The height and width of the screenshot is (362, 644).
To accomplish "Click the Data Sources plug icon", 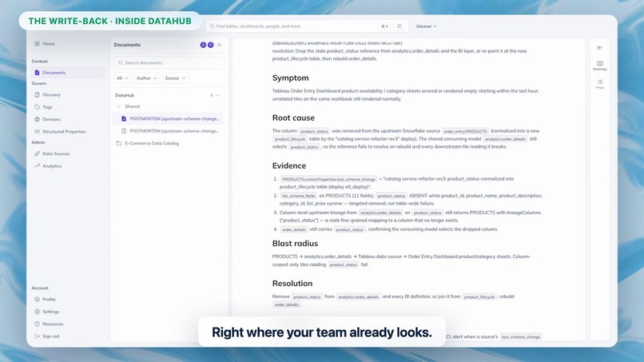I will coord(37,153).
